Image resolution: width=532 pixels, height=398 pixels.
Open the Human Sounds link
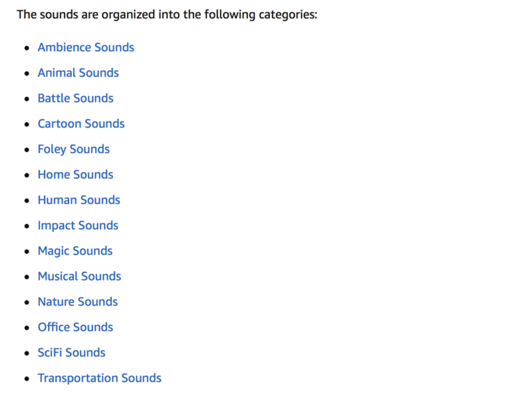pos(78,200)
